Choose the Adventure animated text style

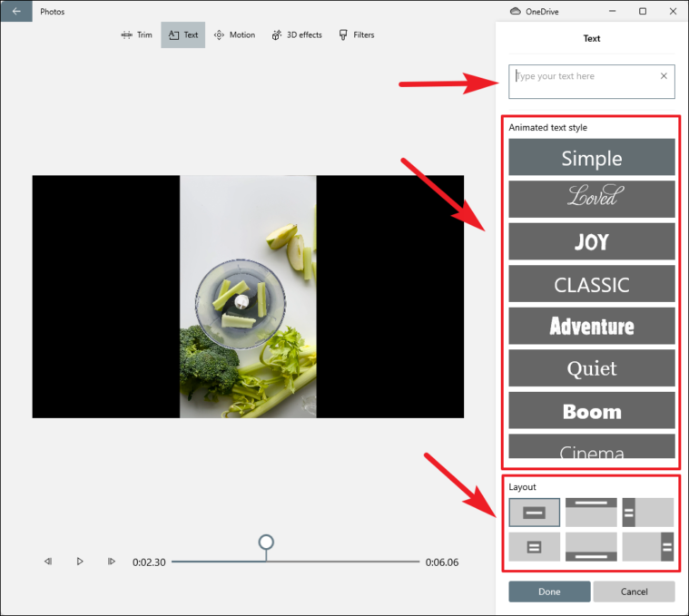[x=592, y=326]
